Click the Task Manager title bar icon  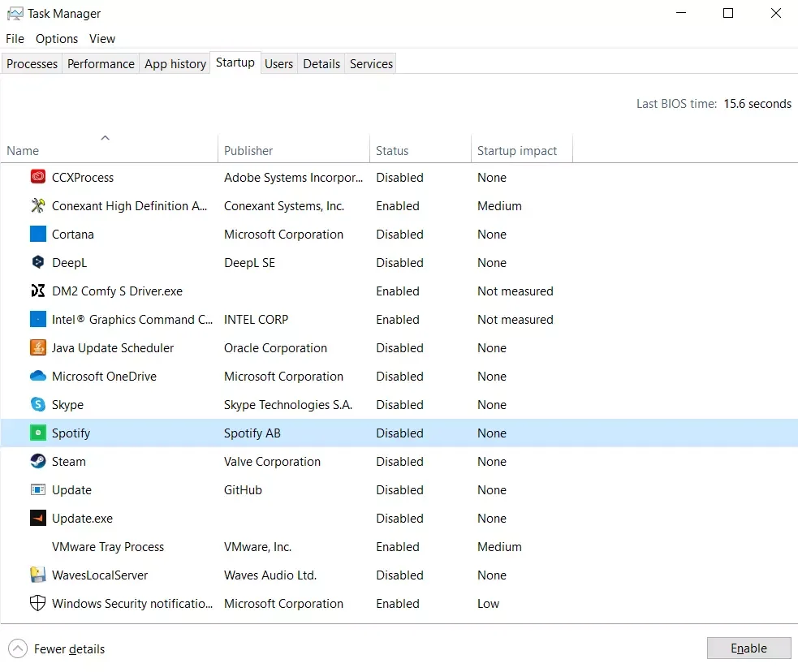tap(15, 14)
